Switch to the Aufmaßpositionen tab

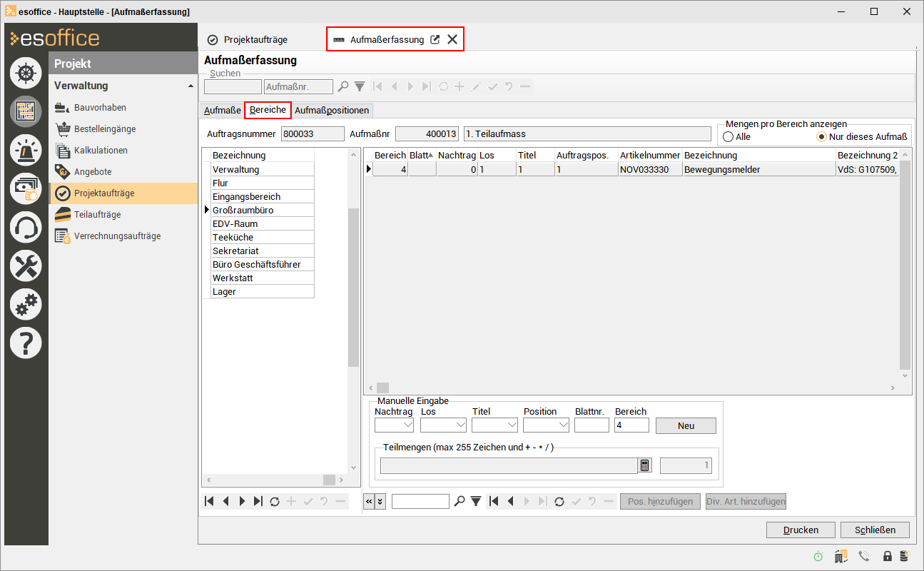click(332, 111)
